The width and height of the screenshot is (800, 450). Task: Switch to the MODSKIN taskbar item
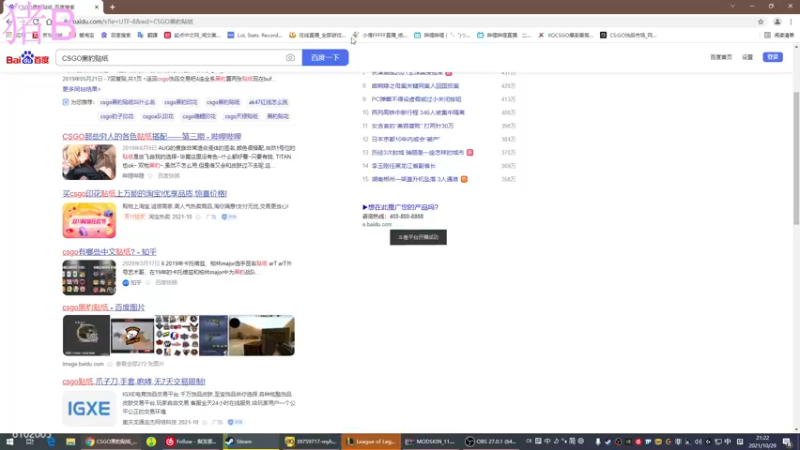coord(430,441)
